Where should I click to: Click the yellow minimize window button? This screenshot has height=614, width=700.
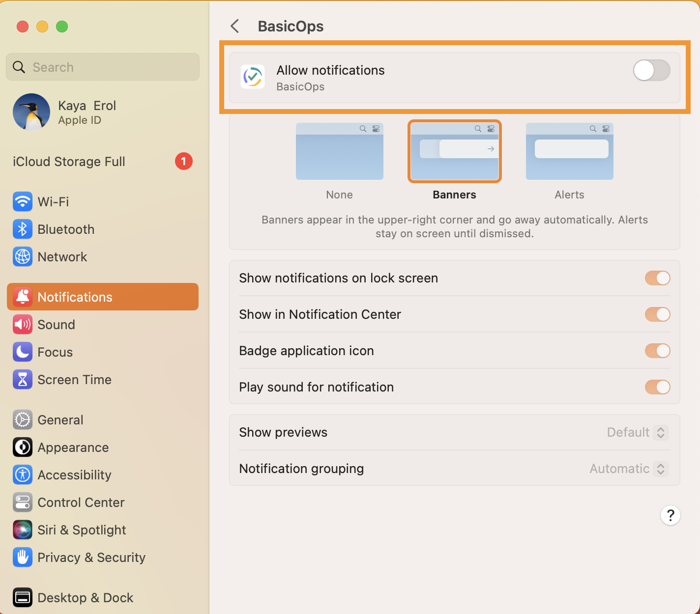coord(42,27)
